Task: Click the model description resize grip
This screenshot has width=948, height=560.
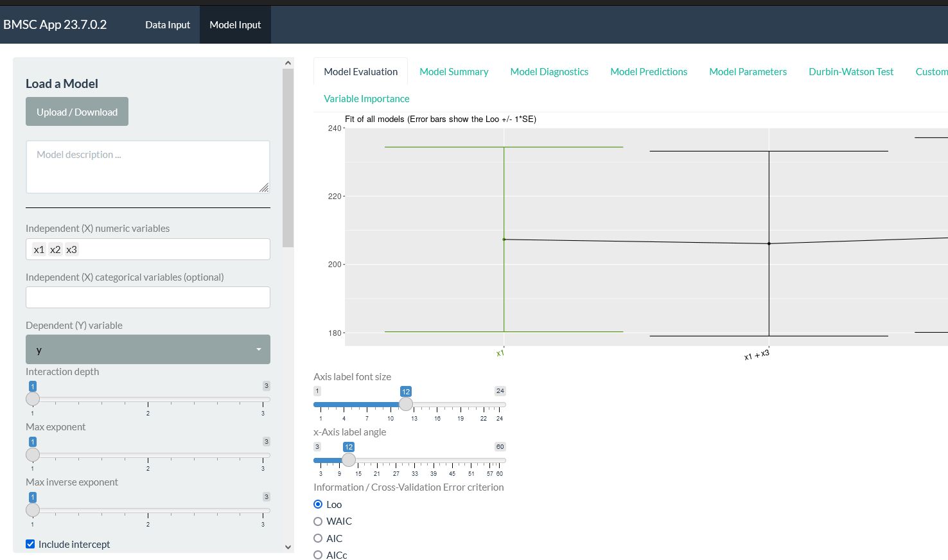Action: tap(264, 187)
